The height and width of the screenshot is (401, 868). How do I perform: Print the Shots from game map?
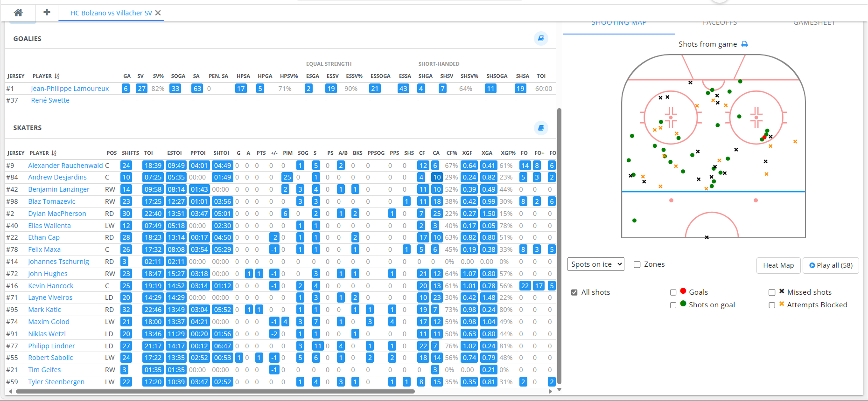click(x=745, y=44)
